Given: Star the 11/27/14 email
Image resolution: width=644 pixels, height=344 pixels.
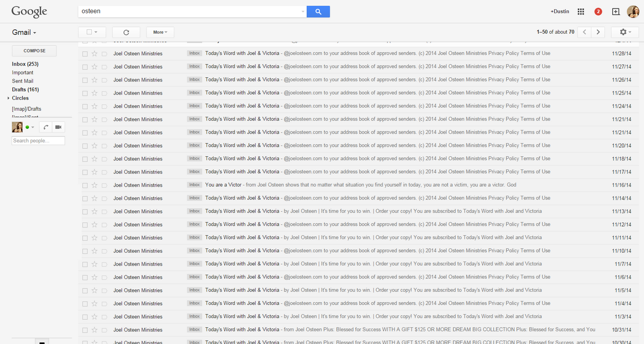Looking at the screenshot, I should [94, 67].
